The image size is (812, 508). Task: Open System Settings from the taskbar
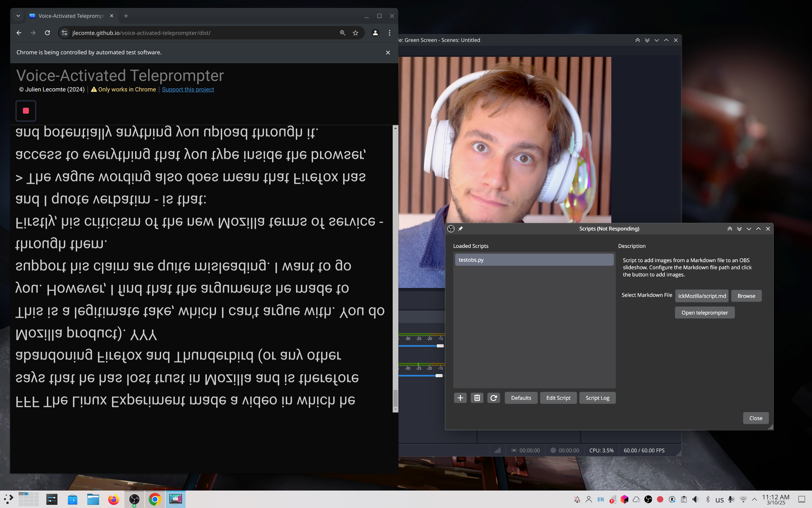click(52, 499)
